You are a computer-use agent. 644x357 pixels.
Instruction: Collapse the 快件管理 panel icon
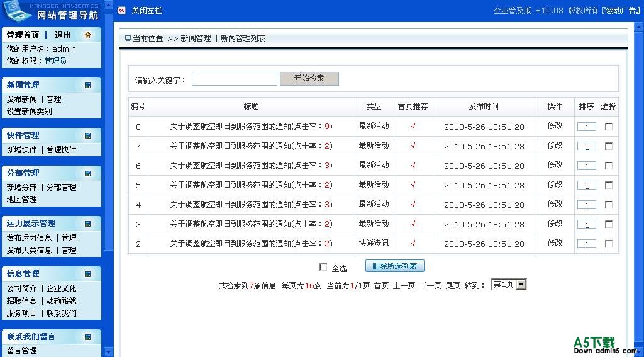tap(88, 135)
